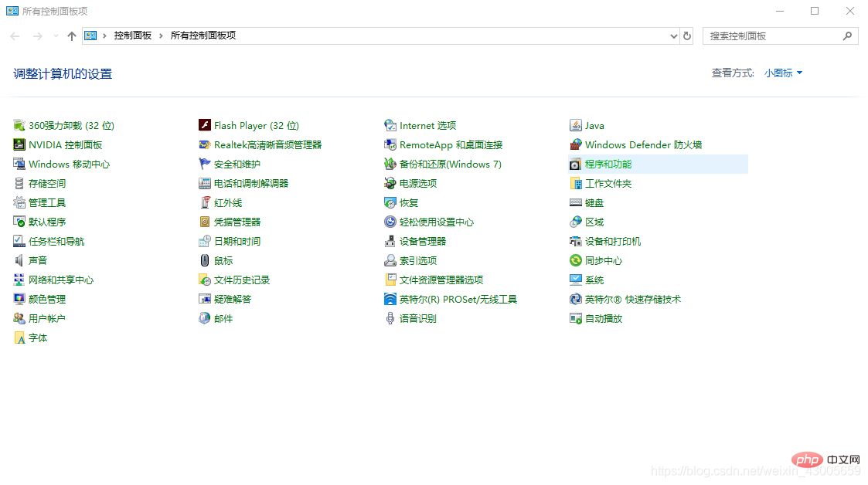This screenshot has height=485, width=868.
Task: Open 电话和调制解调器 link
Action: click(x=251, y=184)
